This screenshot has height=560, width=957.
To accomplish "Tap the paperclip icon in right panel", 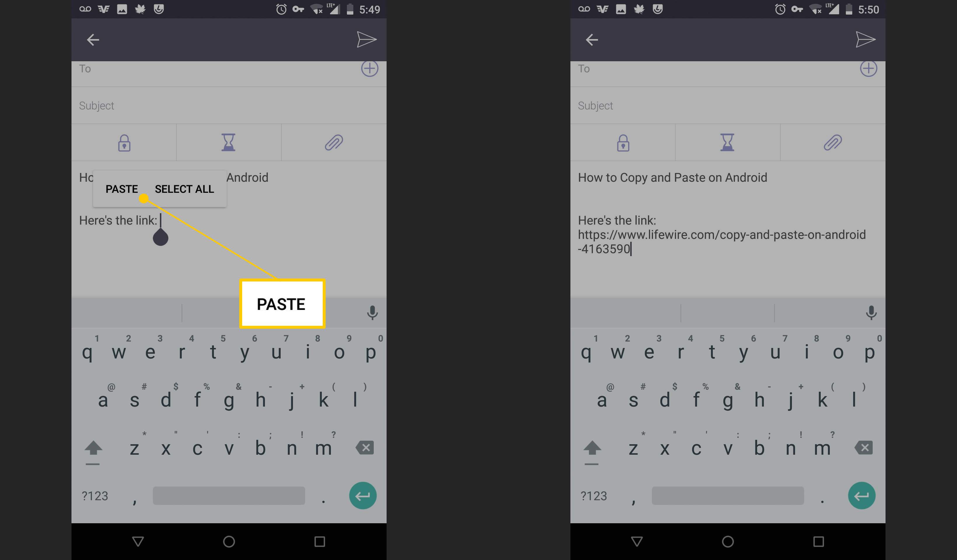I will 833,142.
